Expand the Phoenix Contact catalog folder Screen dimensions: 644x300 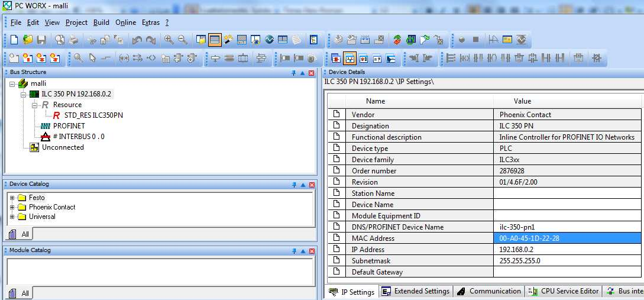pyautogui.click(x=12, y=207)
